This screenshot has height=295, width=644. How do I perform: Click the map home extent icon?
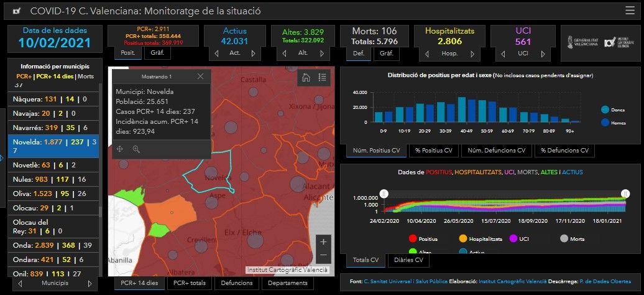305,78
